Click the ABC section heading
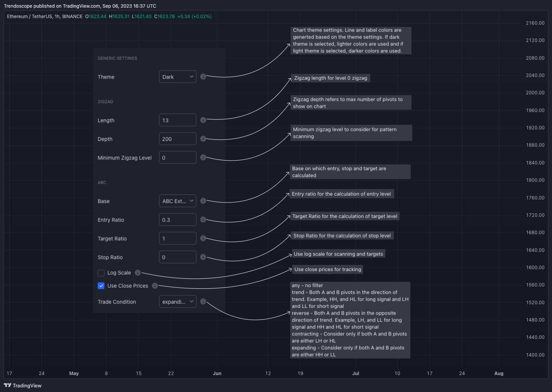This screenshot has width=552, height=392. pyautogui.click(x=102, y=183)
